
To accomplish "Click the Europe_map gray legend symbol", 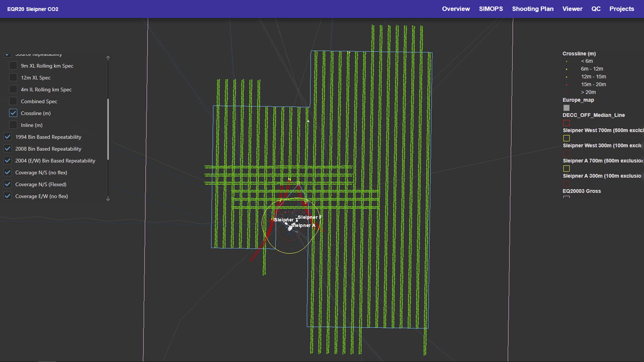I will point(566,107).
